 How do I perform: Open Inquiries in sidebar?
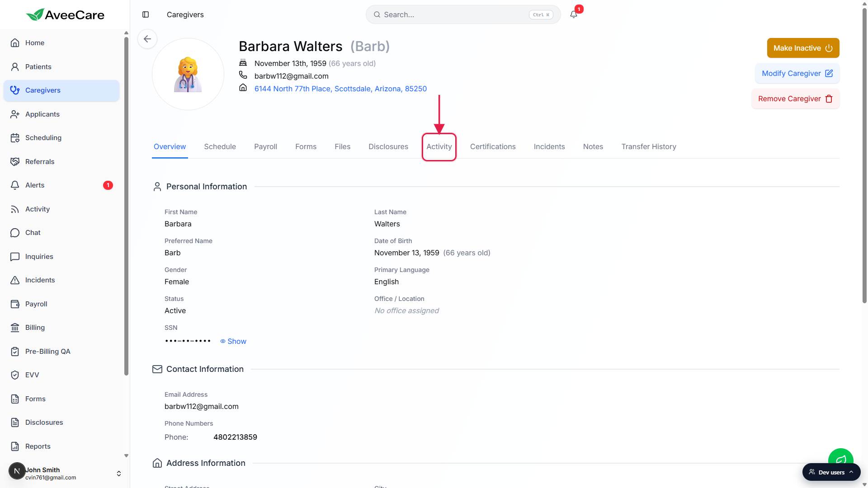coord(61,257)
